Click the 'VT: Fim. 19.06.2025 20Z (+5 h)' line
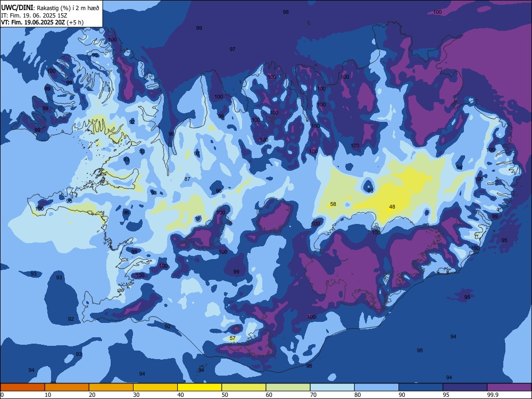This screenshot has width=532, height=399. [x=42, y=22]
